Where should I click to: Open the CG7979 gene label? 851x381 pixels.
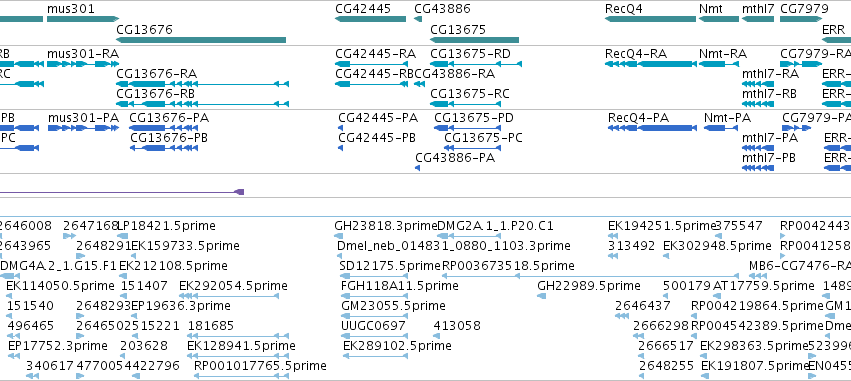coord(804,9)
